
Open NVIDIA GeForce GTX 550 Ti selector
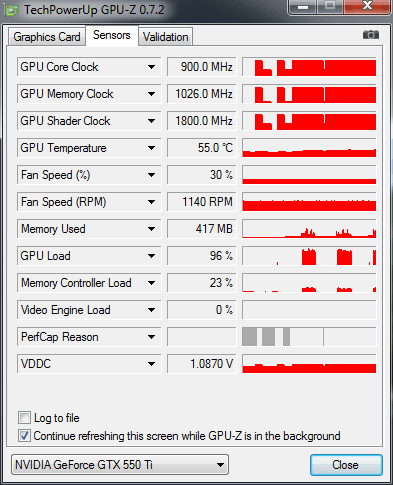pos(120,464)
